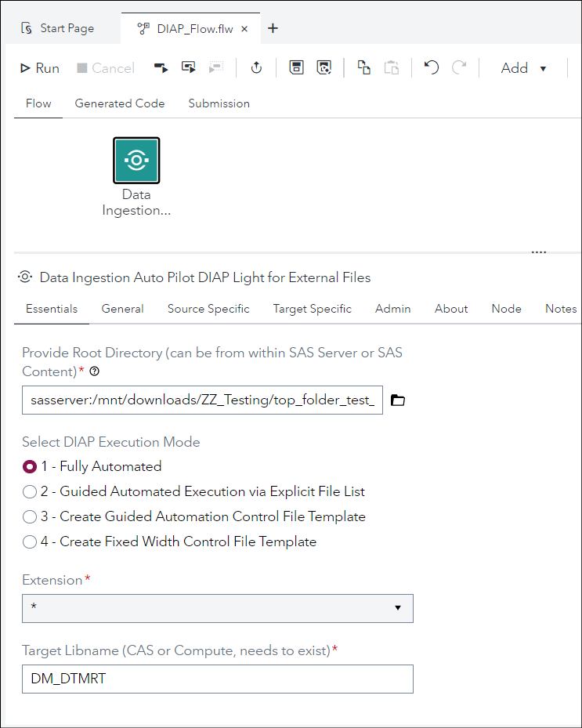This screenshot has width=582, height=728.
Task: Select the Data Ingestion node
Action: click(136, 161)
